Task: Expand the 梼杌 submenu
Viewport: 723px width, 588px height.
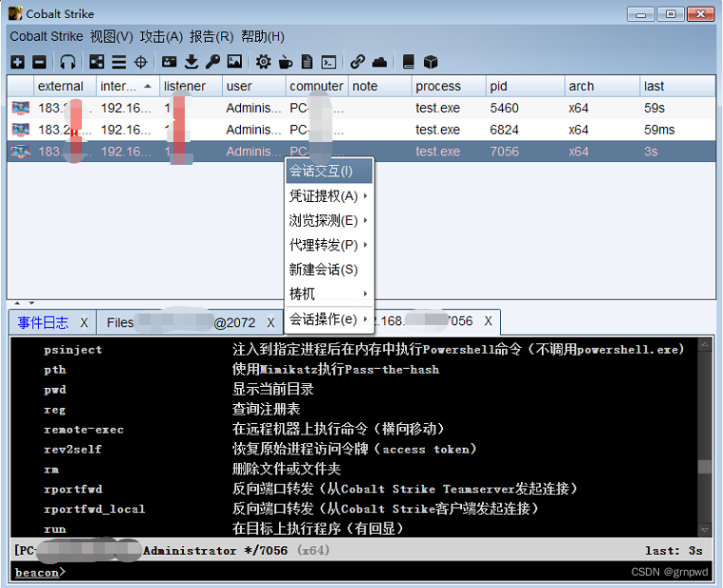Action: (x=329, y=294)
